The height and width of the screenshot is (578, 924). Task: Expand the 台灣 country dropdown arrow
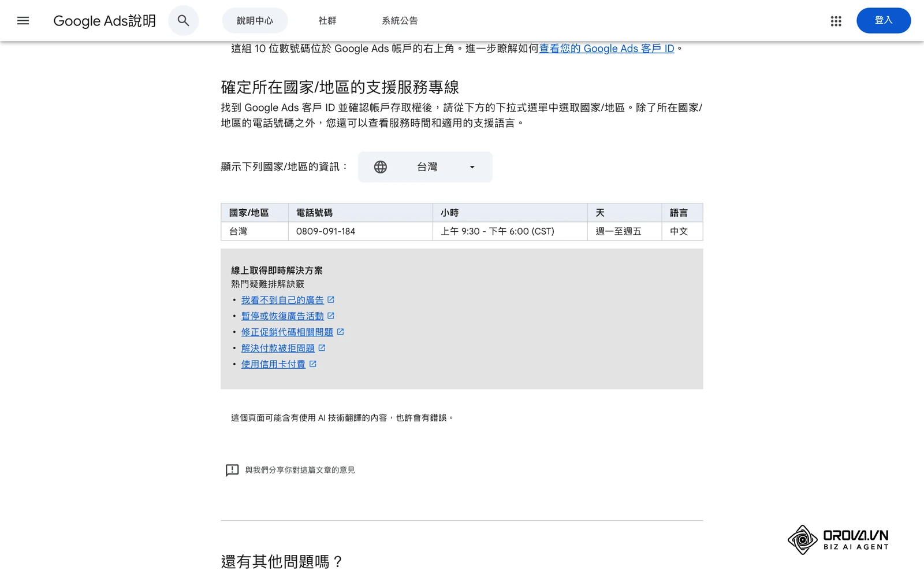point(472,167)
